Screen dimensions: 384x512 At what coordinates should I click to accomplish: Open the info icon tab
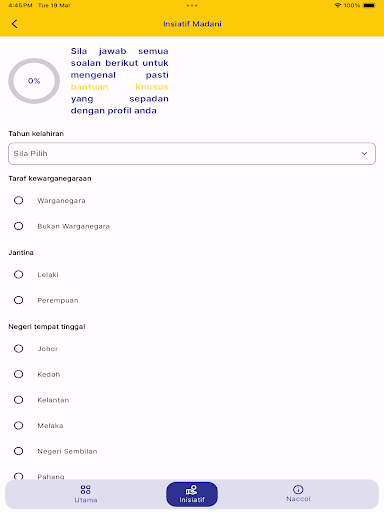298,494
